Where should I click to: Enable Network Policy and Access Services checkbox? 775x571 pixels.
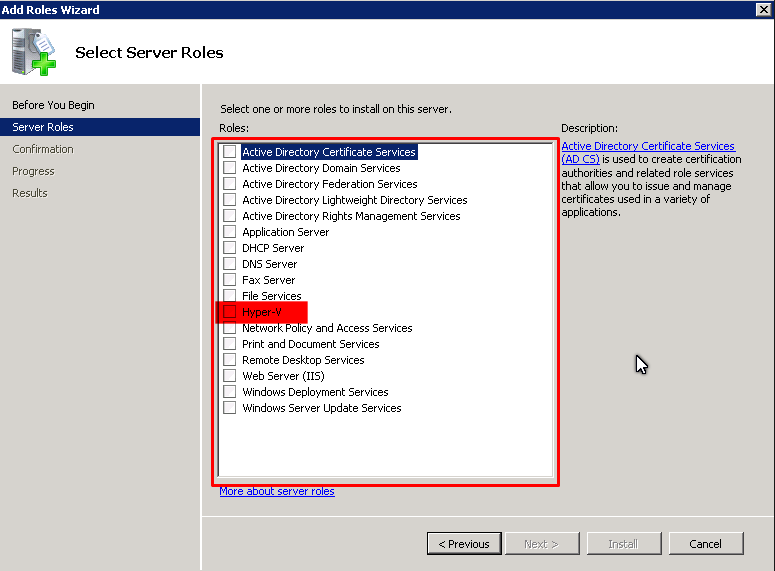229,328
